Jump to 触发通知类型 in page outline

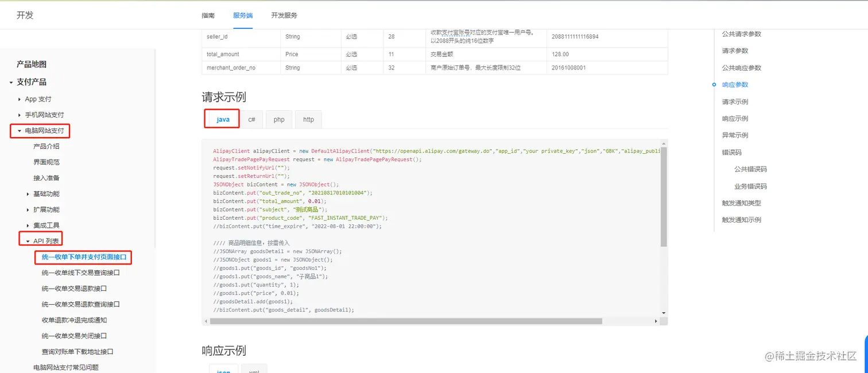(742, 203)
